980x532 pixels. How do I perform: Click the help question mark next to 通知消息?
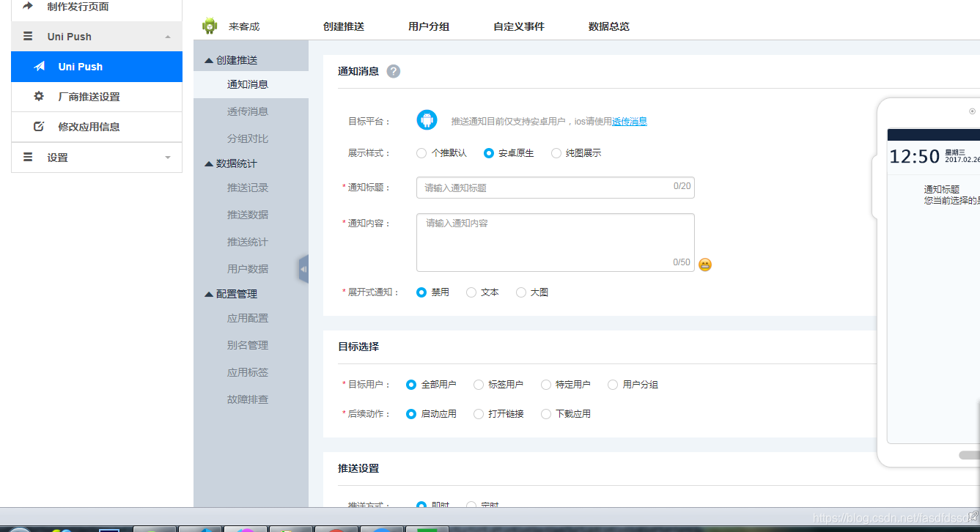click(394, 71)
